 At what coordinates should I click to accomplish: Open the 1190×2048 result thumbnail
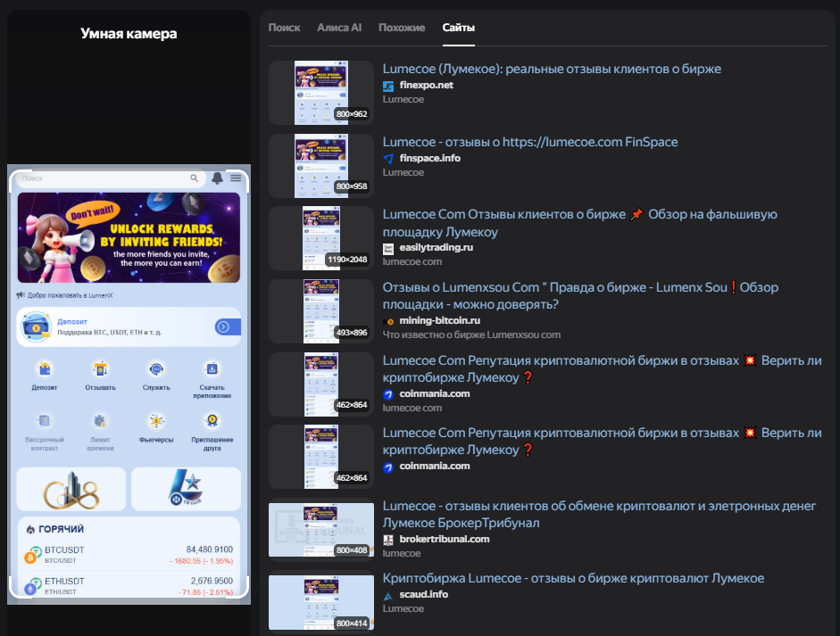(320, 238)
